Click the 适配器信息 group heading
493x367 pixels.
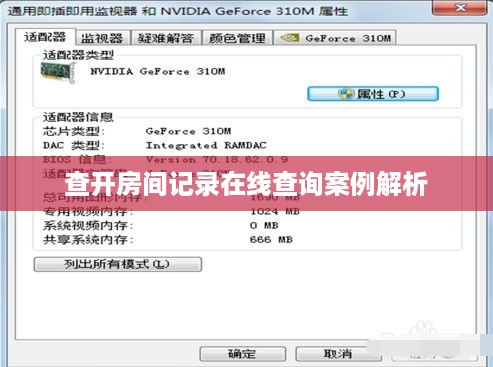click(78, 117)
